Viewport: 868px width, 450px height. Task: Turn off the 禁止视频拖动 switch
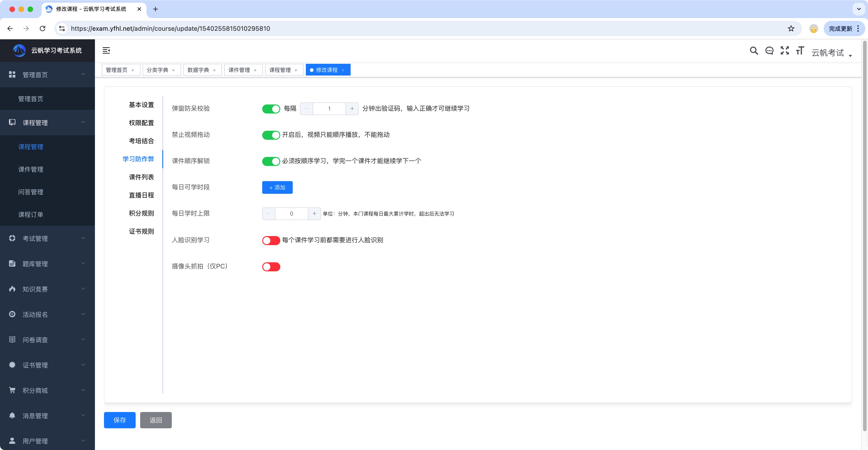[x=271, y=135]
